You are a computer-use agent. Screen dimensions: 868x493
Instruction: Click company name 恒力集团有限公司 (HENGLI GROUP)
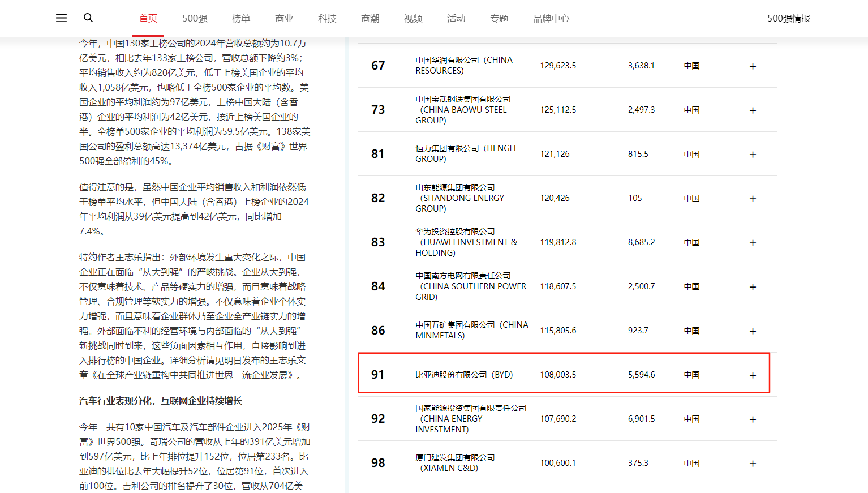[x=466, y=153]
